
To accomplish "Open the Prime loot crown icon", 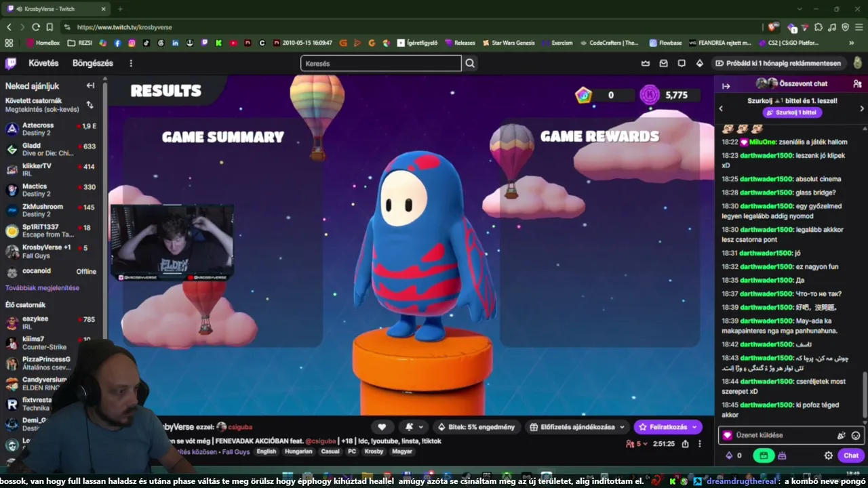I will tap(646, 63).
